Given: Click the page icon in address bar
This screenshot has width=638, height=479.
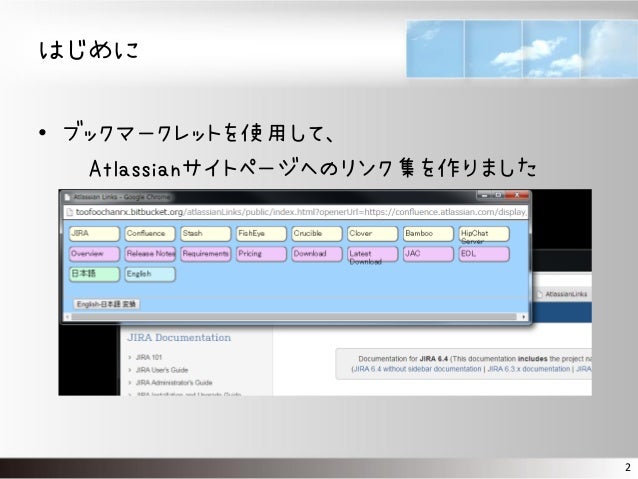Looking at the screenshot, I should click(x=69, y=212).
